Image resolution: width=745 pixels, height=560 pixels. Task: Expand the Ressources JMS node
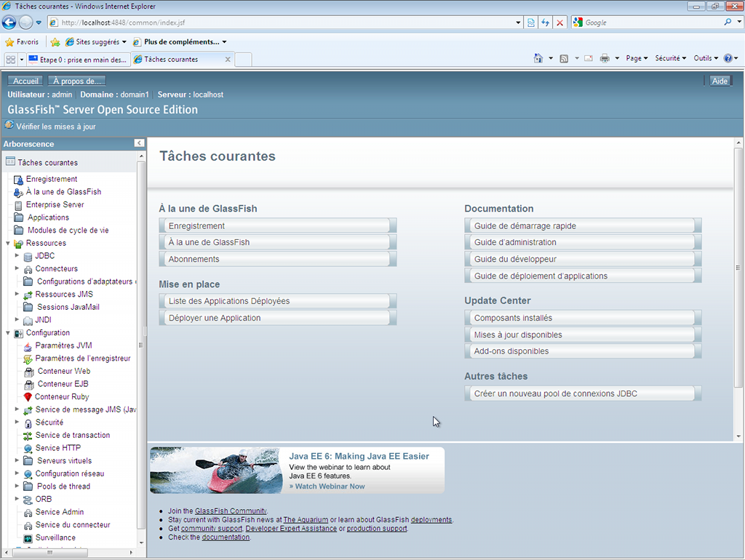(17, 295)
